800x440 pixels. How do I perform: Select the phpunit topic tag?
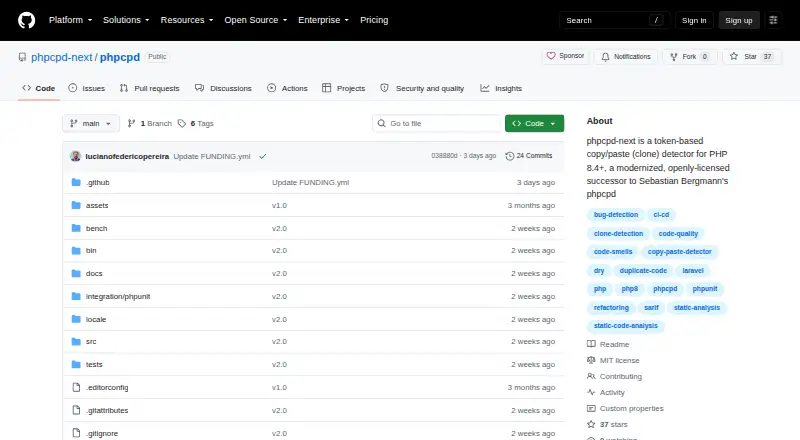[705, 289]
